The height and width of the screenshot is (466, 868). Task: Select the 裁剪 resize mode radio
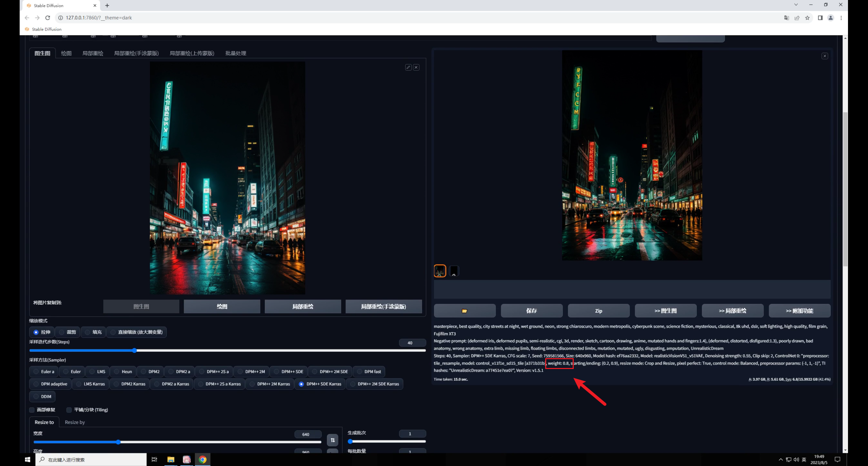point(62,332)
